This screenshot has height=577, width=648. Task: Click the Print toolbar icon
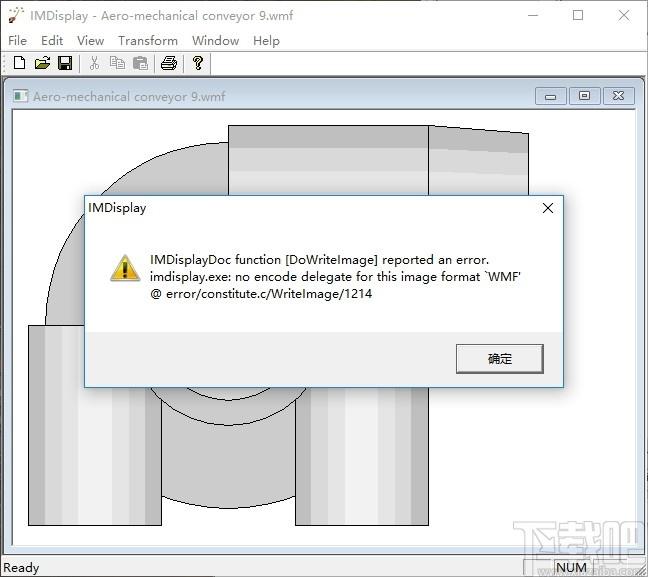click(169, 63)
